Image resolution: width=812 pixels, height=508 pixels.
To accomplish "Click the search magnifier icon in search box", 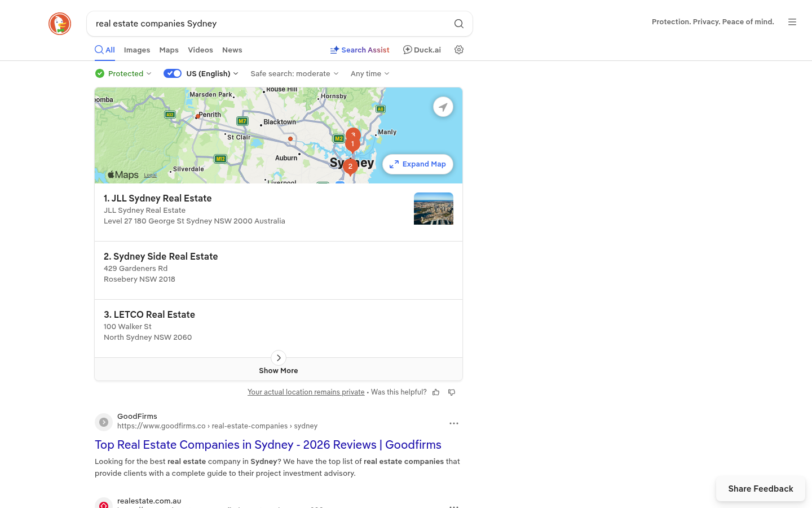I will 459,24.
